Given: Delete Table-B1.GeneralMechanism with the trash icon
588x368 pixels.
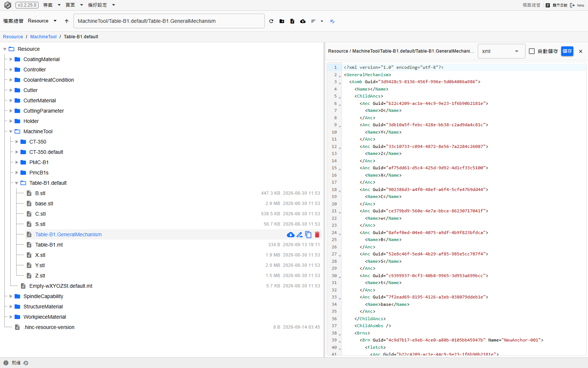Looking at the screenshot, I should click(x=317, y=235).
